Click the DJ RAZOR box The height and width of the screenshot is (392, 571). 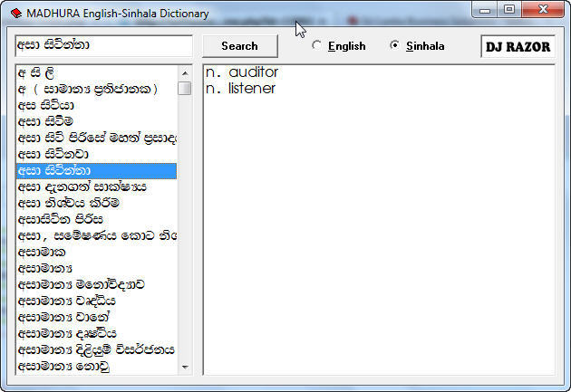pos(518,46)
